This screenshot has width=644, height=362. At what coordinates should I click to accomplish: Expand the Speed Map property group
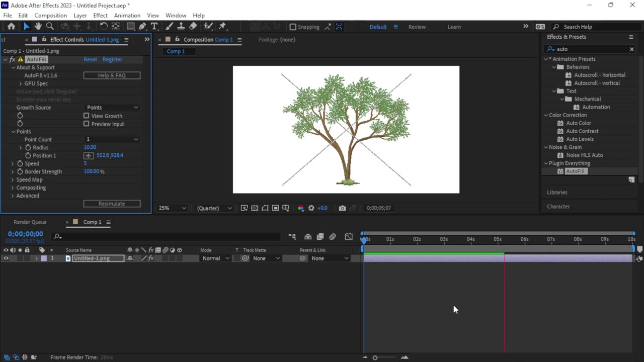tap(13, 180)
